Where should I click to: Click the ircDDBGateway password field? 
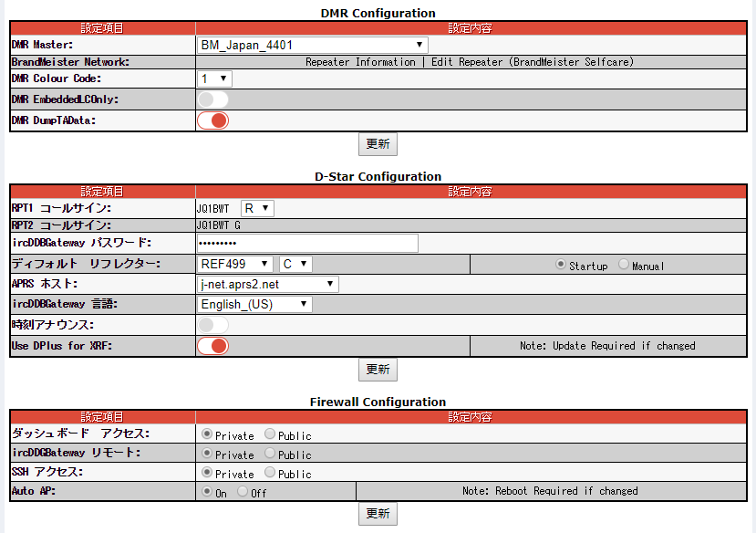(306, 243)
